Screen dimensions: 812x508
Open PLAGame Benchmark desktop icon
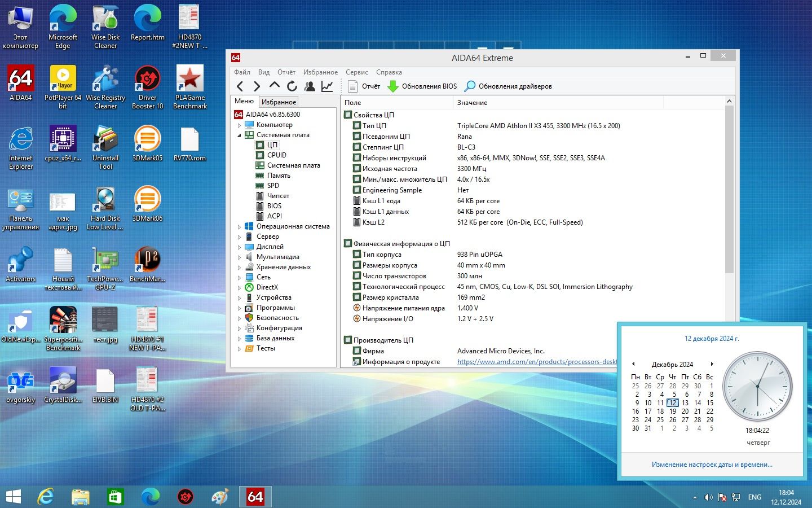pos(190,87)
